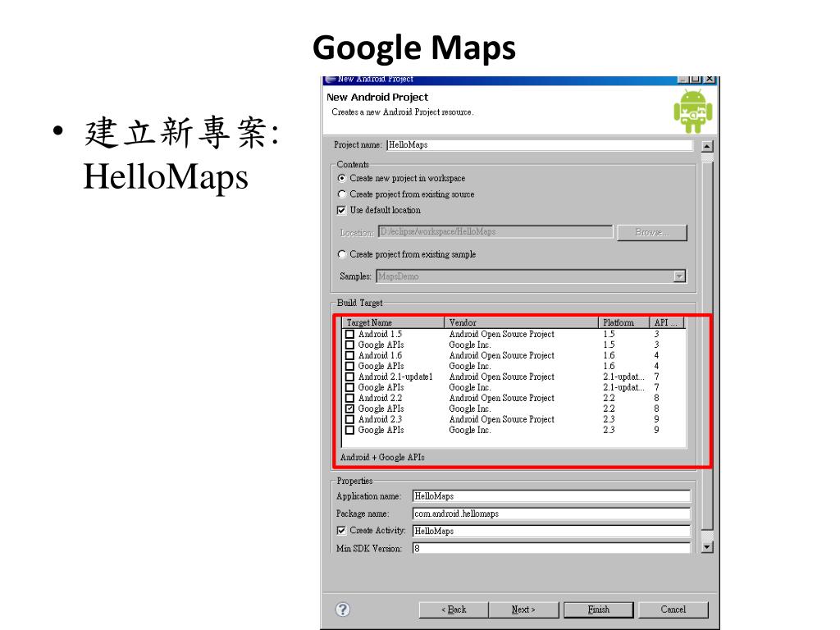Click the Min SDK Version field
This screenshot has height=630, width=840.
coord(551,548)
